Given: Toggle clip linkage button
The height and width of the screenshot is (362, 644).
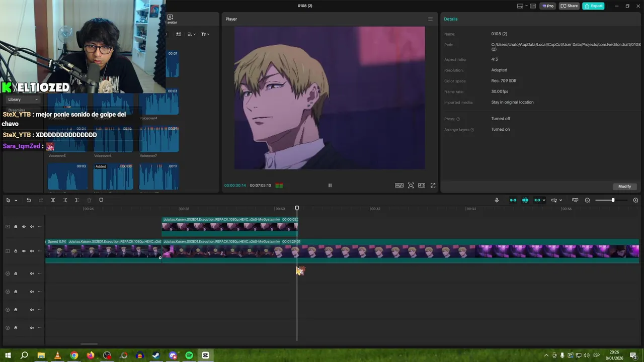Looking at the screenshot, I should [x=537, y=200].
